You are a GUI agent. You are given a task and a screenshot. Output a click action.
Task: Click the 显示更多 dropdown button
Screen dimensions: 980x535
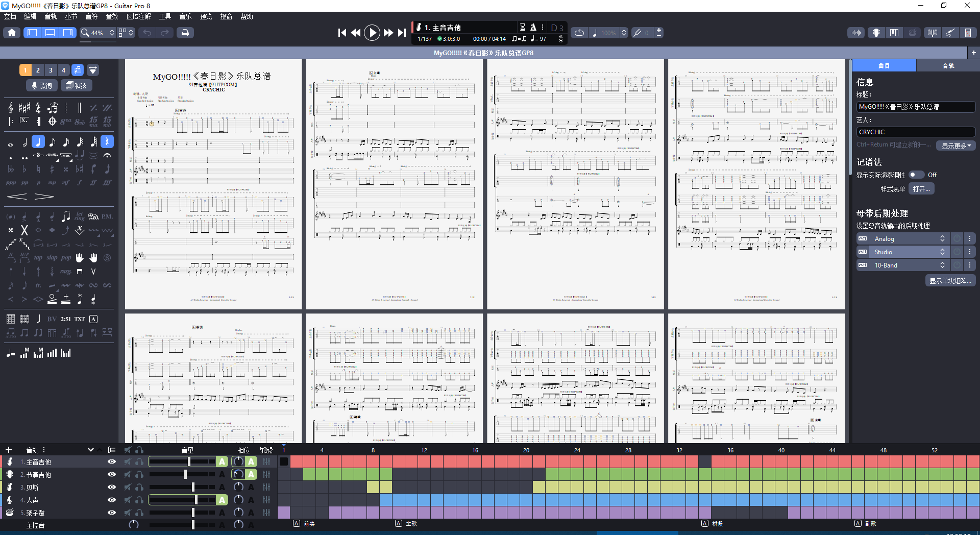coord(957,146)
